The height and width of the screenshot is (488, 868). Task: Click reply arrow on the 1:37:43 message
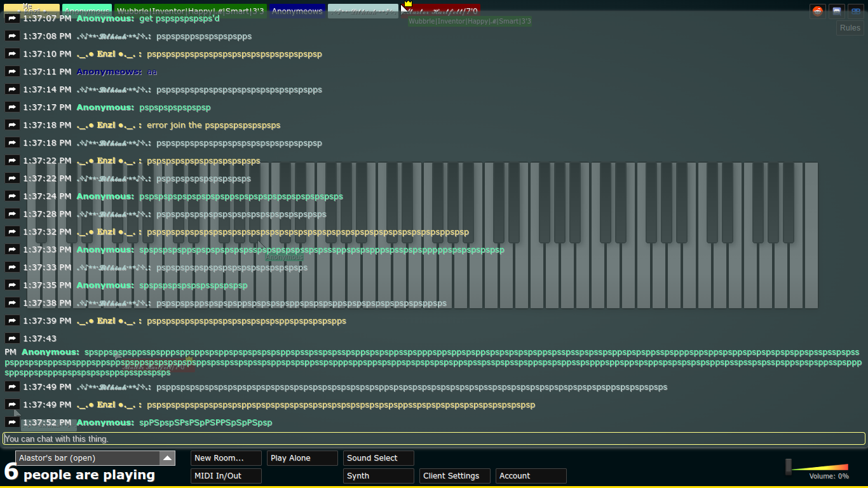(12, 339)
